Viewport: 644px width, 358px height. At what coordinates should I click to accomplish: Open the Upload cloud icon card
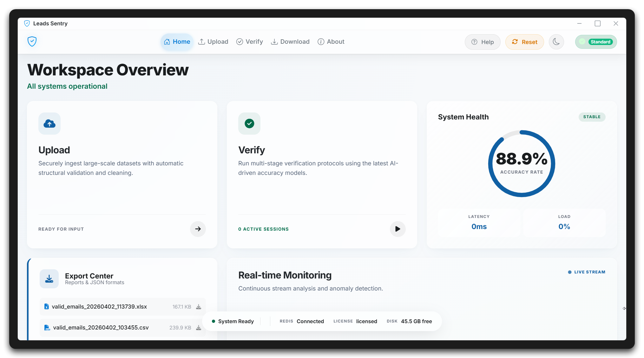[x=49, y=124]
